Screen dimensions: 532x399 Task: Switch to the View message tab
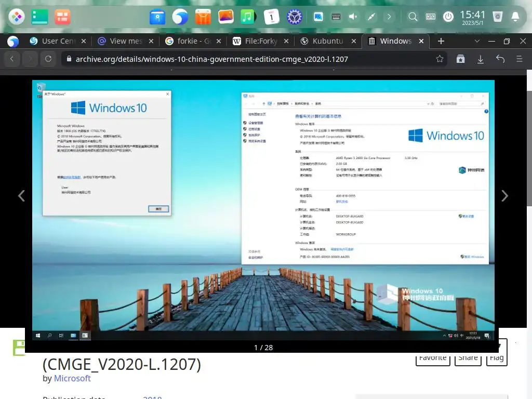coord(126,41)
